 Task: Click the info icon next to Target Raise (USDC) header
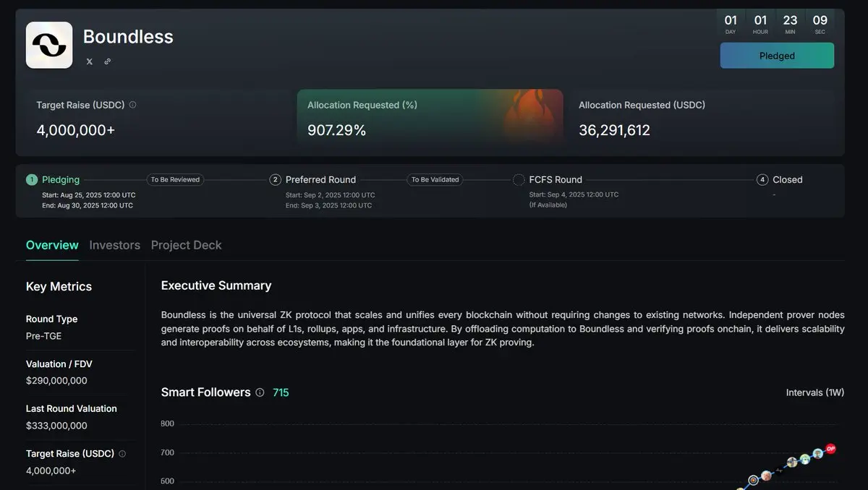(132, 105)
